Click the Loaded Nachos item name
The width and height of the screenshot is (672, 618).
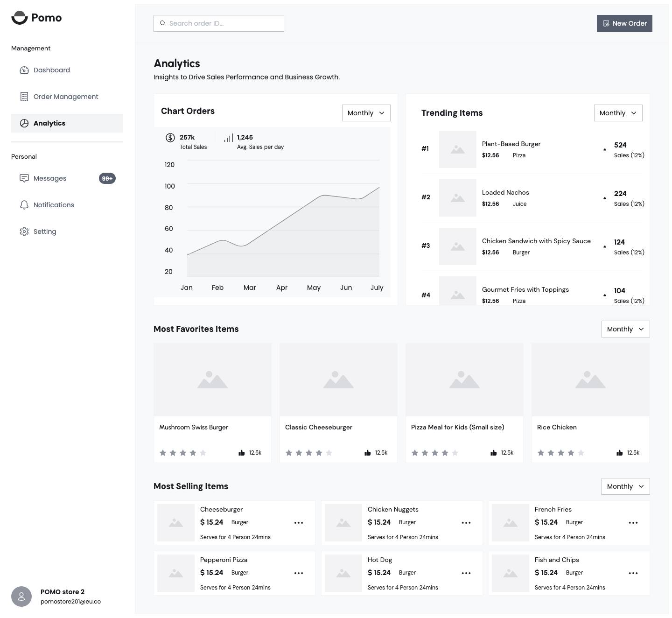coord(505,192)
